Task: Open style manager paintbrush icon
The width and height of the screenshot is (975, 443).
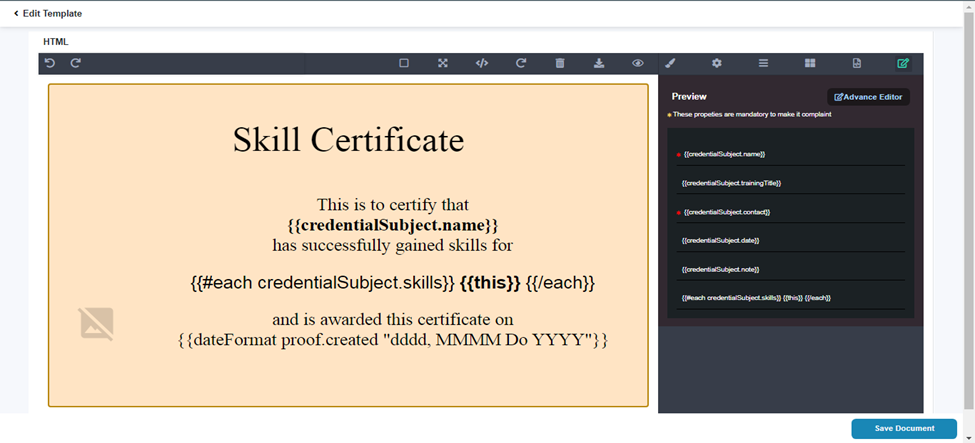Action: click(670, 63)
